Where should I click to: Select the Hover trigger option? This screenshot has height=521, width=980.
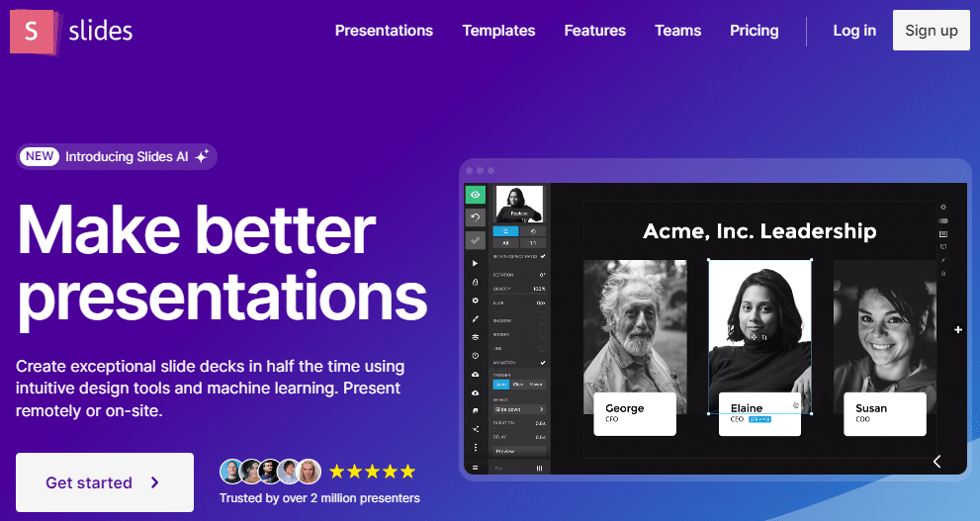pos(536,385)
